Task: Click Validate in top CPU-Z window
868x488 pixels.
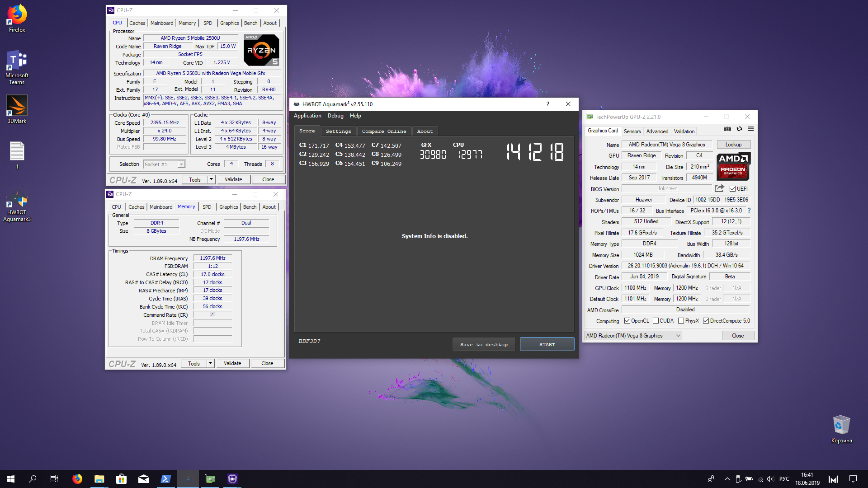Action: click(233, 179)
